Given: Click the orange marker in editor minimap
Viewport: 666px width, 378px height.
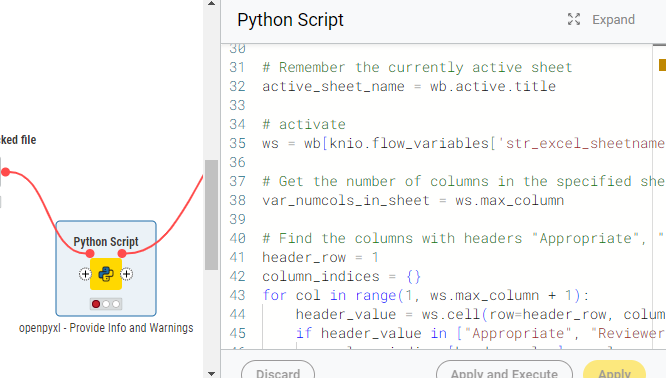Looking at the screenshot, I should 662,65.
